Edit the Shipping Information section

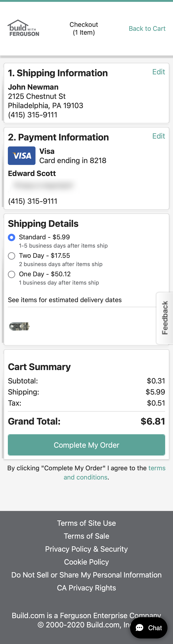click(x=159, y=72)
